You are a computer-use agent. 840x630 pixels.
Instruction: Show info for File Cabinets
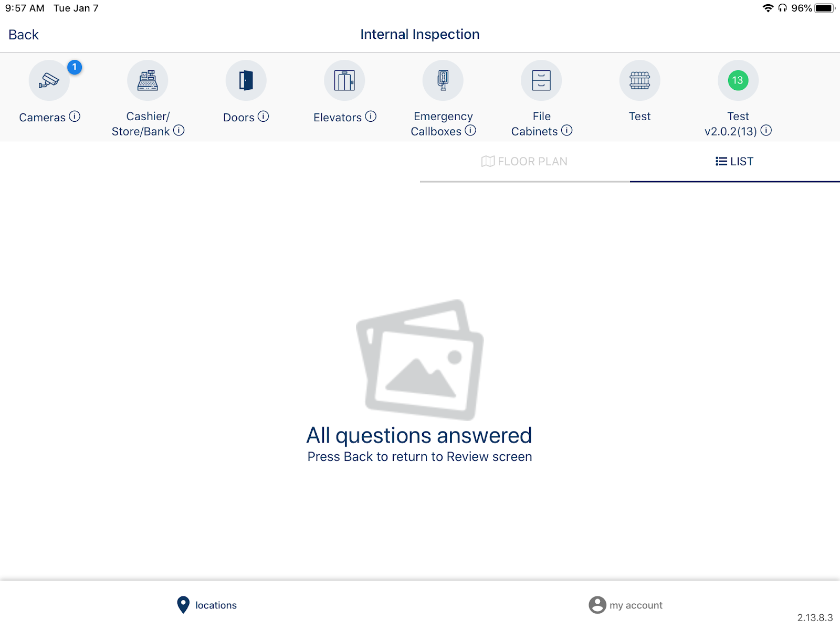pyautogui.click(x=567, y=131)
